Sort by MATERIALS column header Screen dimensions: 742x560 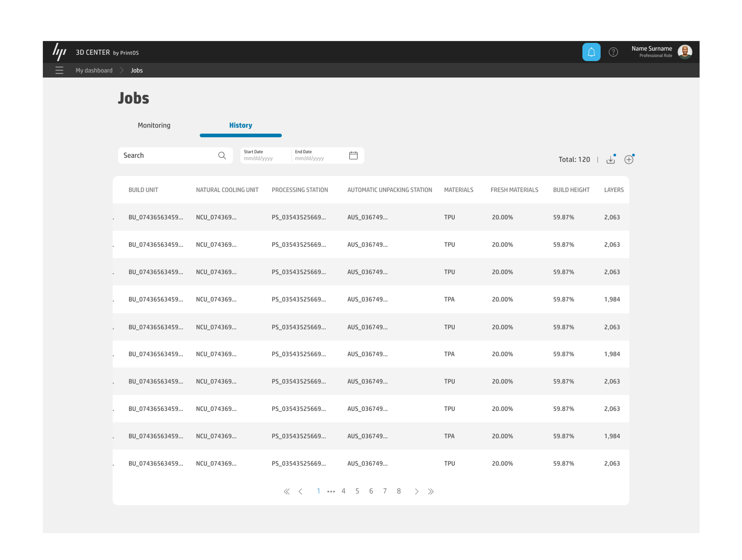(459, 190)
